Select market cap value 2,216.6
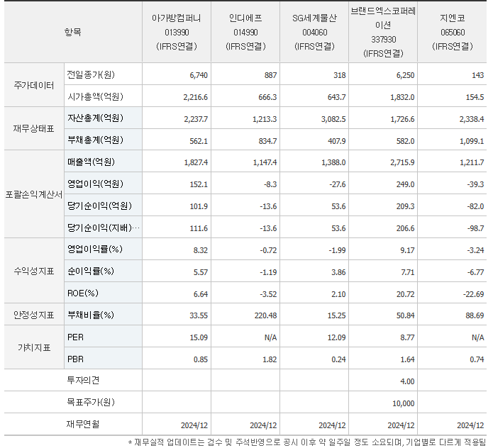Image resolution: width=493 pixels, height=448 pixels. point(196,97)
